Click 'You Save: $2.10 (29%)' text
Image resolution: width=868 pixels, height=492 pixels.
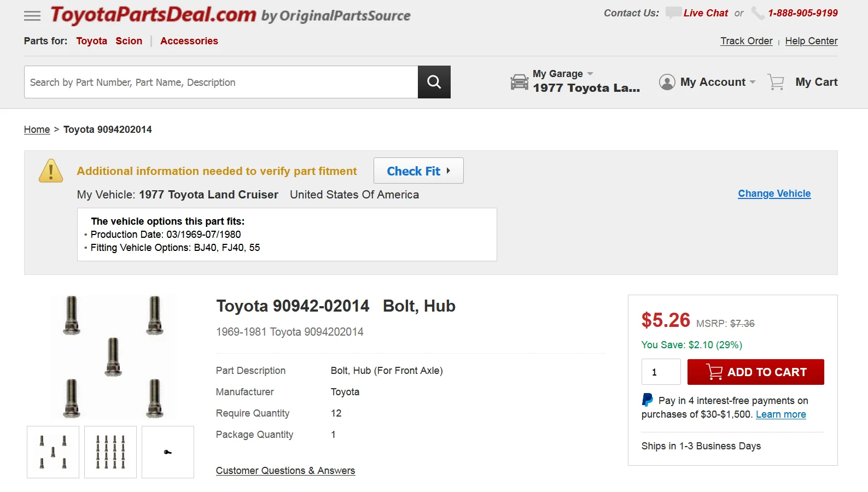coord(691,345)
